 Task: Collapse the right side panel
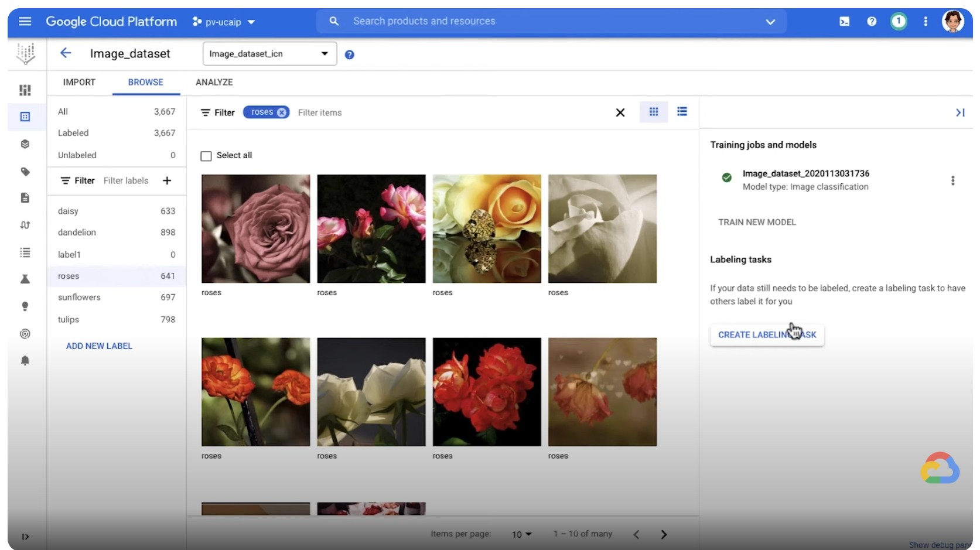[x=959, y=112]
